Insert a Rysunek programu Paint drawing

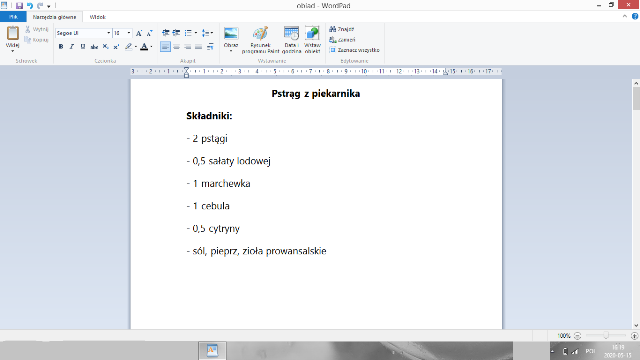[x=260, y=40]
